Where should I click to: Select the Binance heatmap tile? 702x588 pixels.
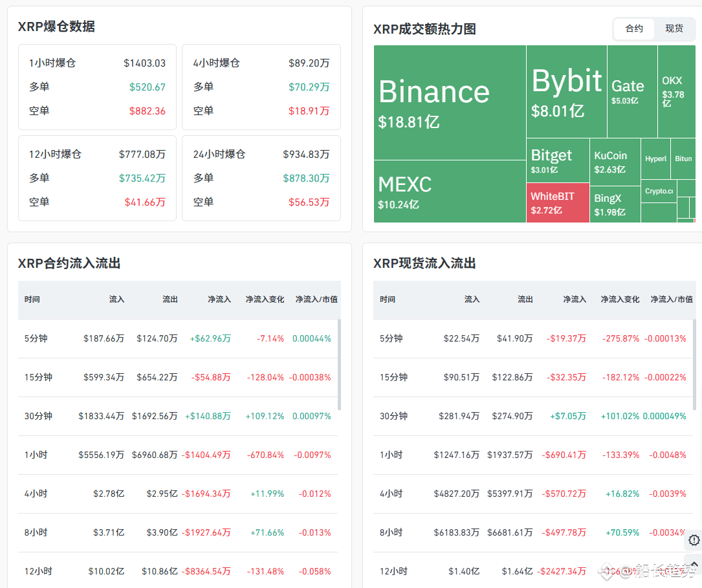[450, 102]
